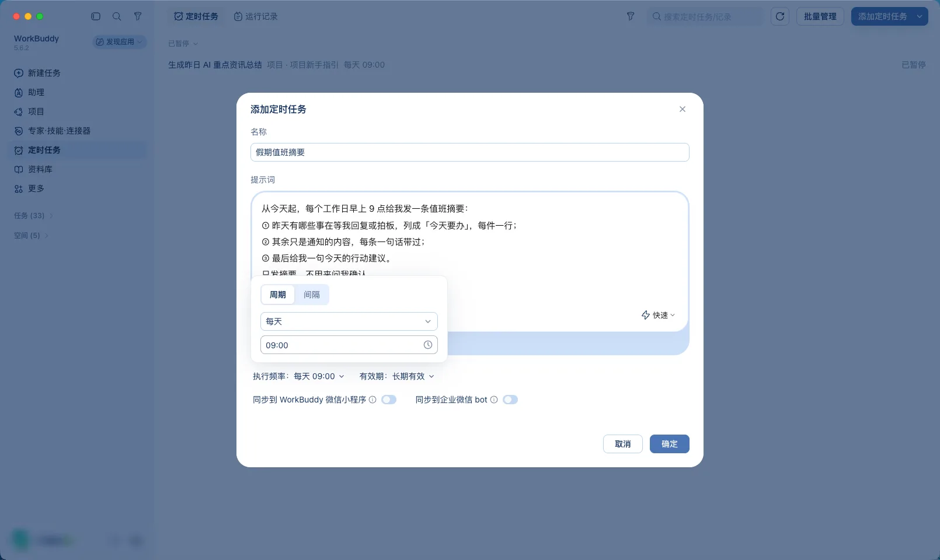Open the arrow next to 添加定时任务 button
Image resolution: width=940 pixels, height=560 pixels.
920,16
